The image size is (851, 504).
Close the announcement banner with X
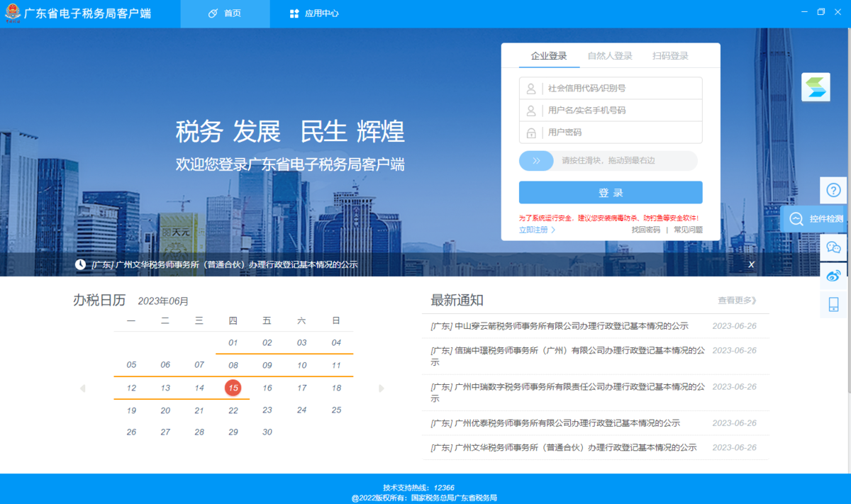tap(752, 264)
